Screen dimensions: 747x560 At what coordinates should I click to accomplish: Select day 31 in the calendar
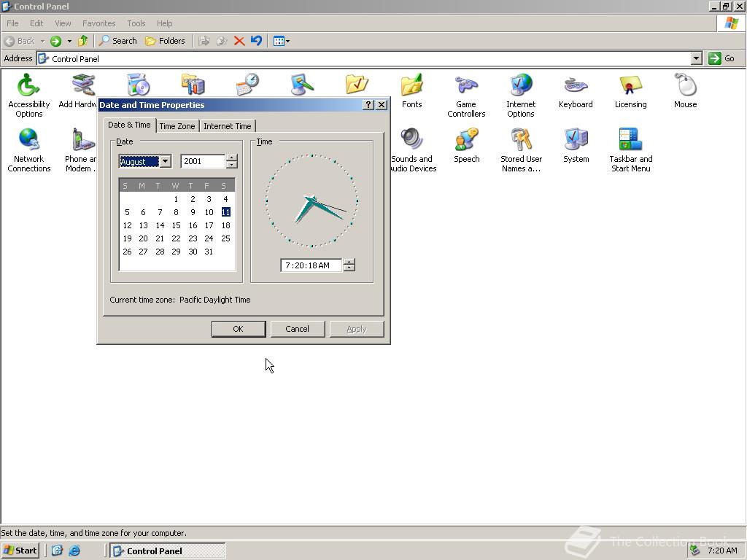pyautogui.click(x=209, y=252)
